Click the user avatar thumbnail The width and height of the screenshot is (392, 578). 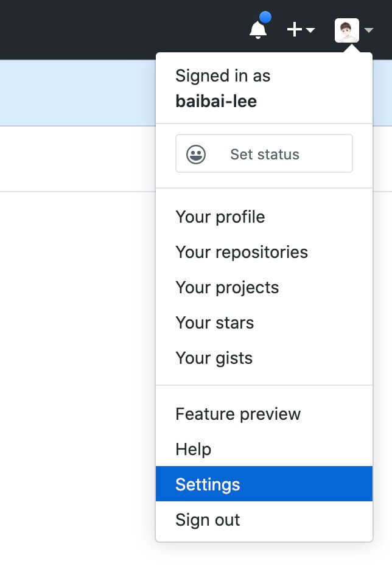[x=347, y=30]
